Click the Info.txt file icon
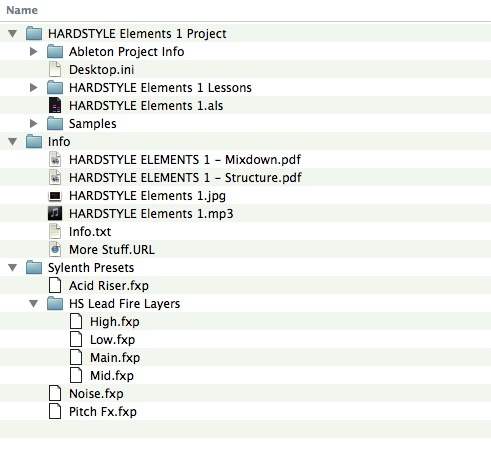 [x=55, y=231]
